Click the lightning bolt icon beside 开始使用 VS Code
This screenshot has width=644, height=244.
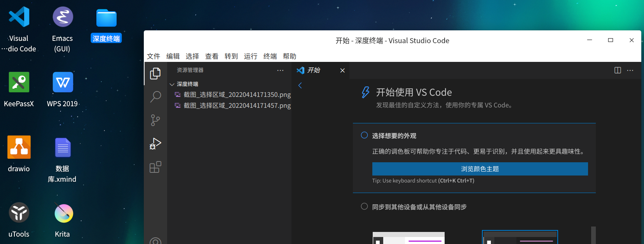click(365, 92)
